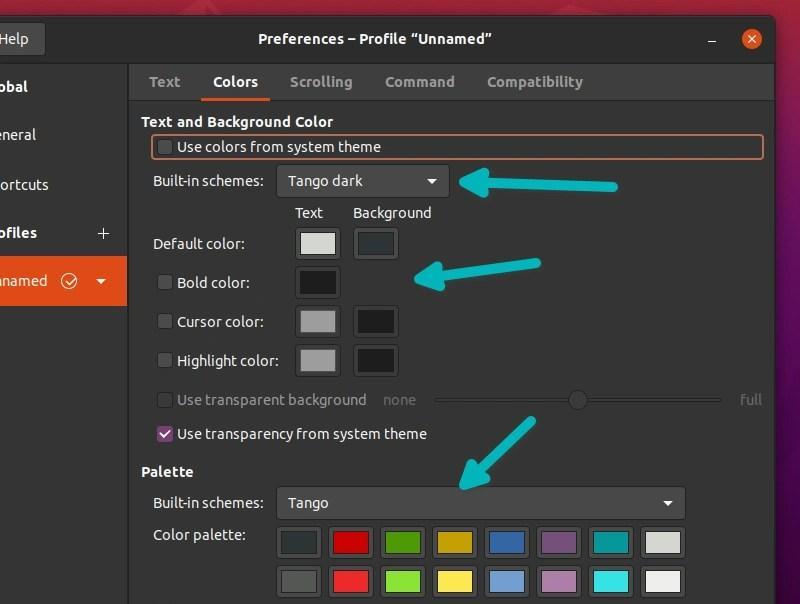The image size is (800, 604).
Task: Choose the Default background color swatch
Action: [376, 243]
